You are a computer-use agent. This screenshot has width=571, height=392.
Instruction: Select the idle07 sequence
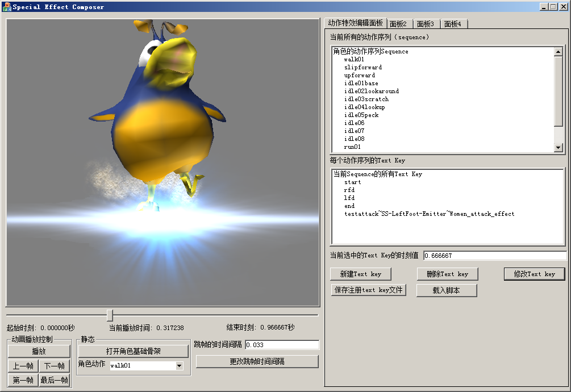[x=354, y=131]
